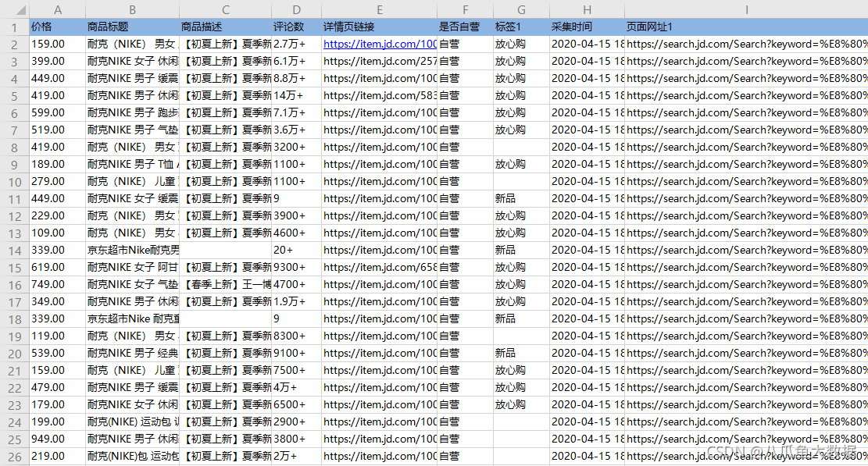Click the https://item.jd.com/257 link cell
The height and width of the screenshot is (466, 868).
click(380, 61)
